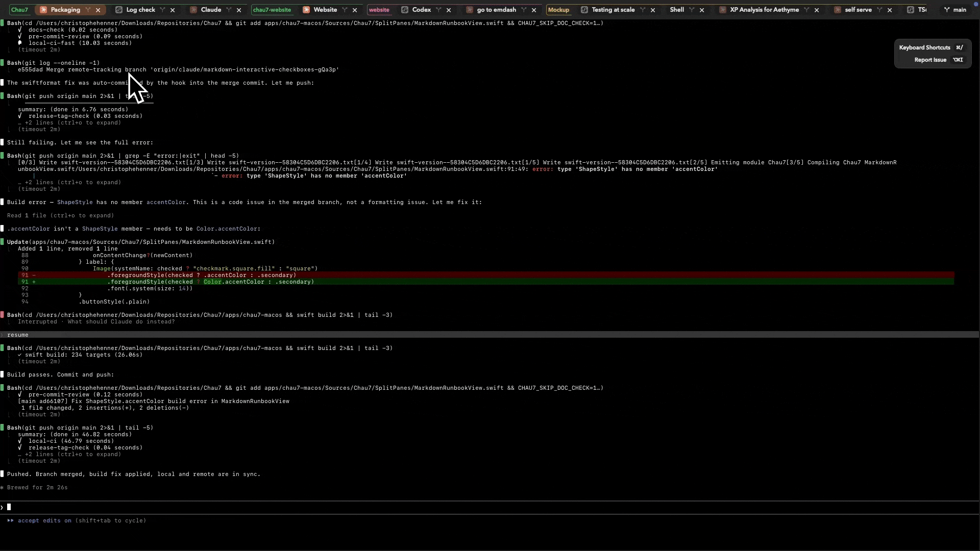The height and width of the screenshot is (551, 980).
Task: Click the Claude icon on Packaging tab
Action: pyautogui.click(x=43, y=10)
